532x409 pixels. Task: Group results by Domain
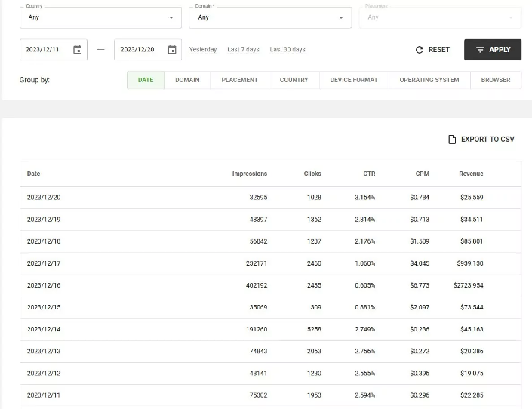tap(187, 80)
